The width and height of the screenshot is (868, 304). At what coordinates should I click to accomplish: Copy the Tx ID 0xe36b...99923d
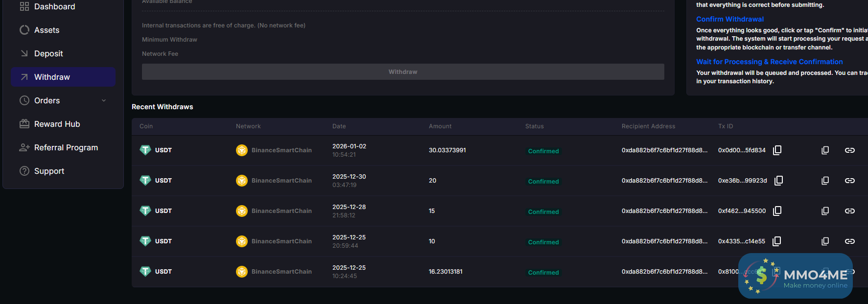(x=778, y=181)
